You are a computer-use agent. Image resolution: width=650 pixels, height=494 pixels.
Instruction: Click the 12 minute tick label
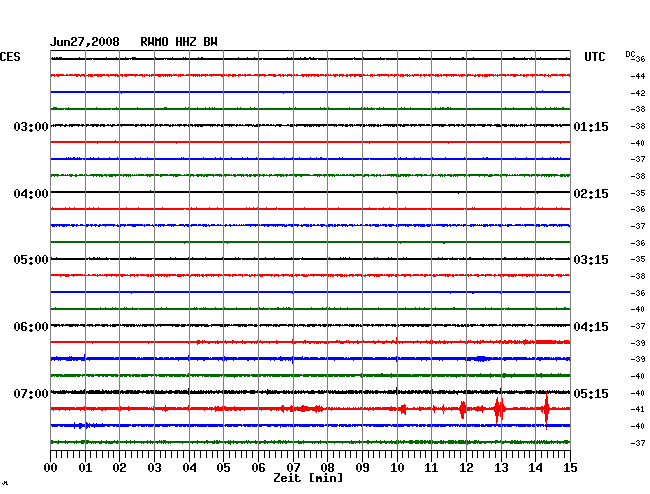point(466,467)
